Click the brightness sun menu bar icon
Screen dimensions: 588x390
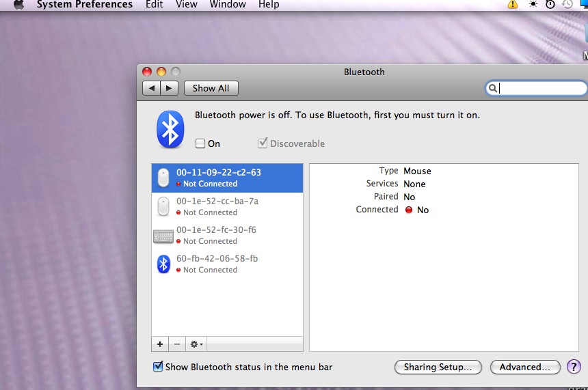coord(533,5)
